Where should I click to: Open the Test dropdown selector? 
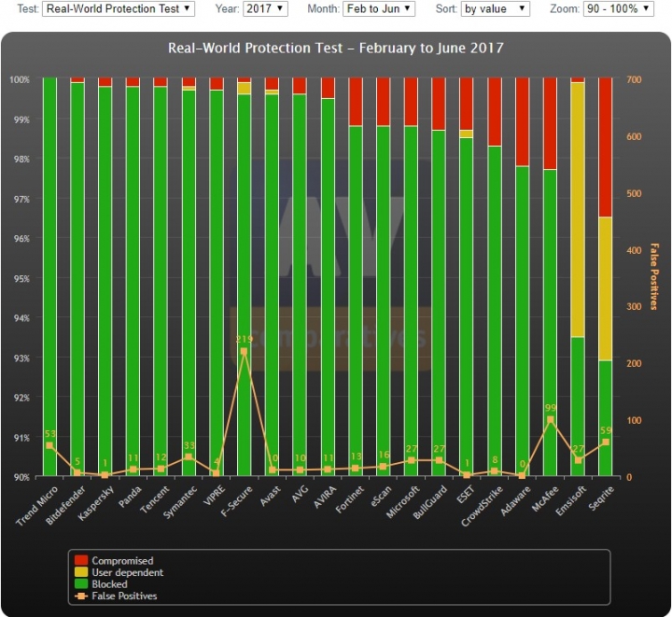(119, 8)
